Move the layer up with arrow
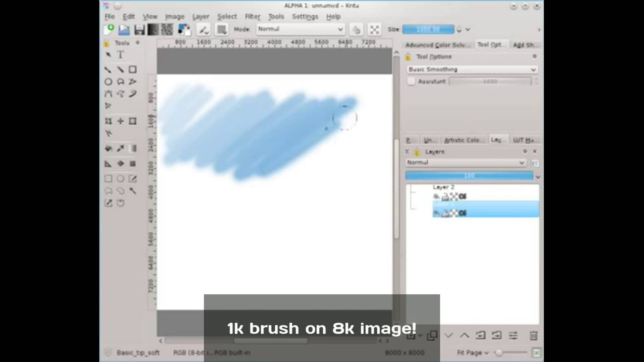 (465, 335)
